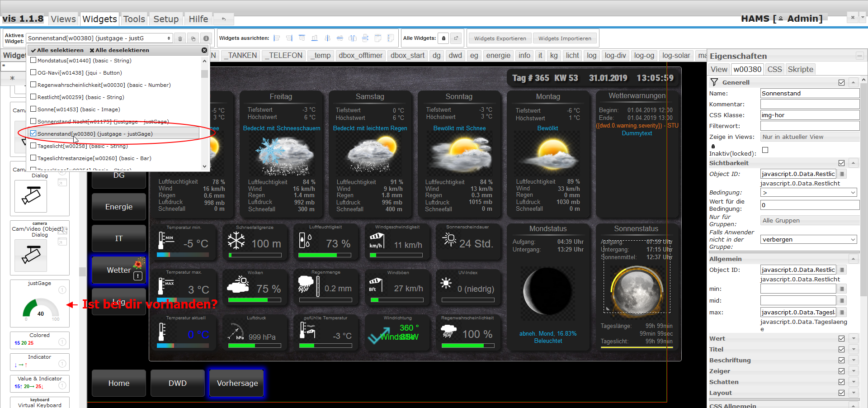Click Widgets Importieren button
This screenshot has height=408, width=868.
click(565, 38)
